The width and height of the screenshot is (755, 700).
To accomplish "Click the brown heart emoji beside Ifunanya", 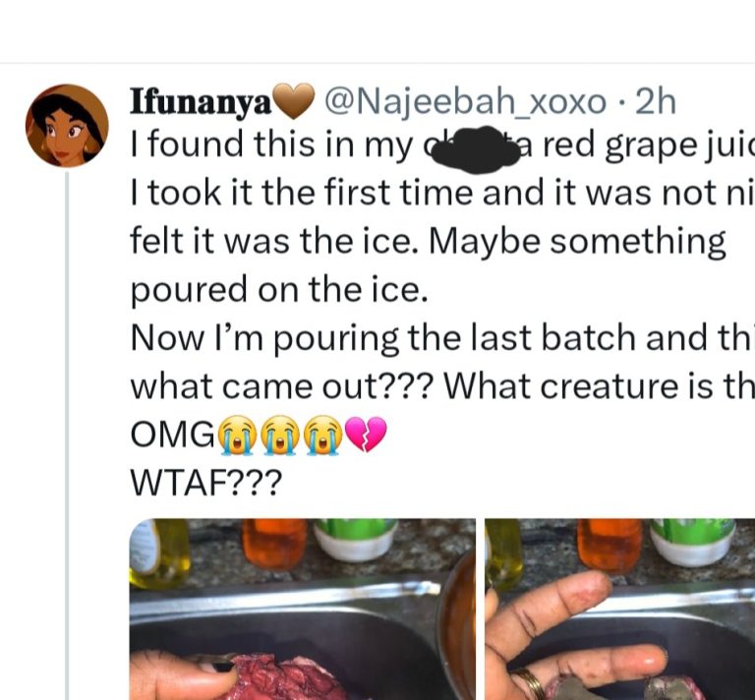I will (295, 101).
